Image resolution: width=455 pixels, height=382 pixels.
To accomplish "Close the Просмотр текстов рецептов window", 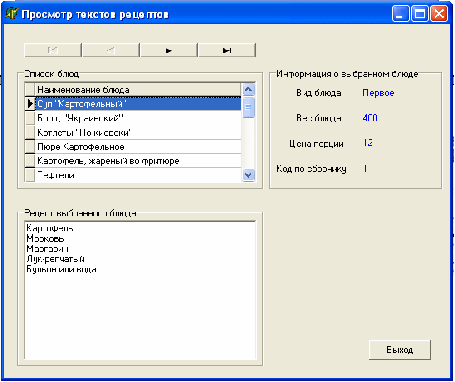I will [439, 14].
